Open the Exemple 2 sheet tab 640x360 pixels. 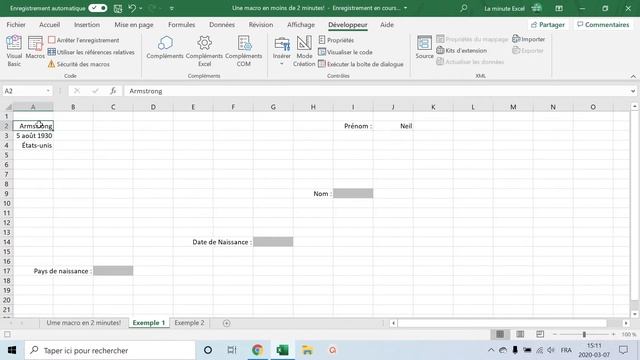189,322
